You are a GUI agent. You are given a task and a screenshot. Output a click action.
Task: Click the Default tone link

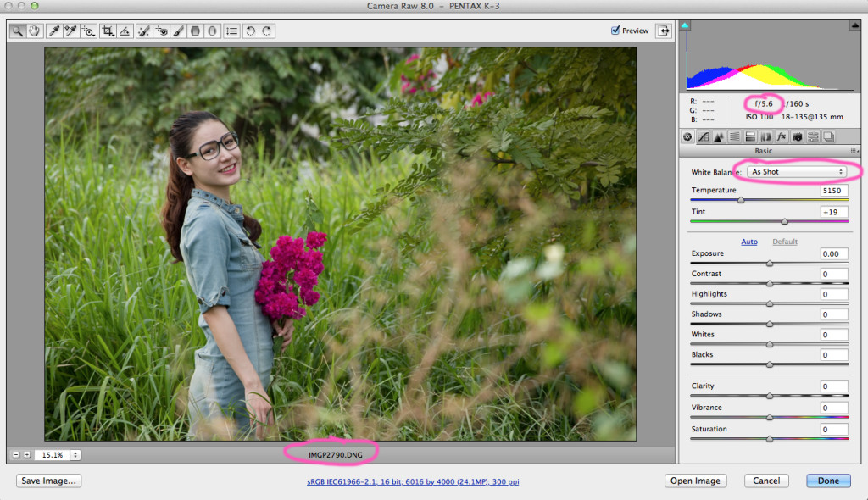[785, 242]
